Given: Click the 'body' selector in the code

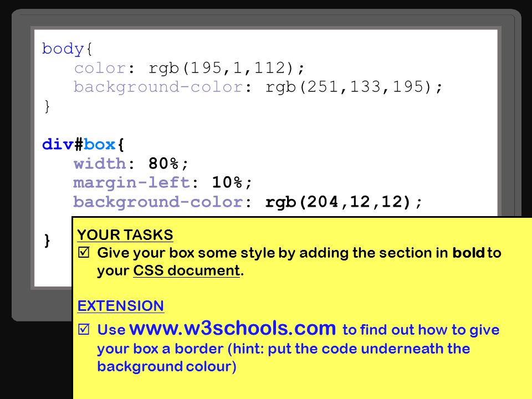Looking at the screenshot, I should point(63,49).
